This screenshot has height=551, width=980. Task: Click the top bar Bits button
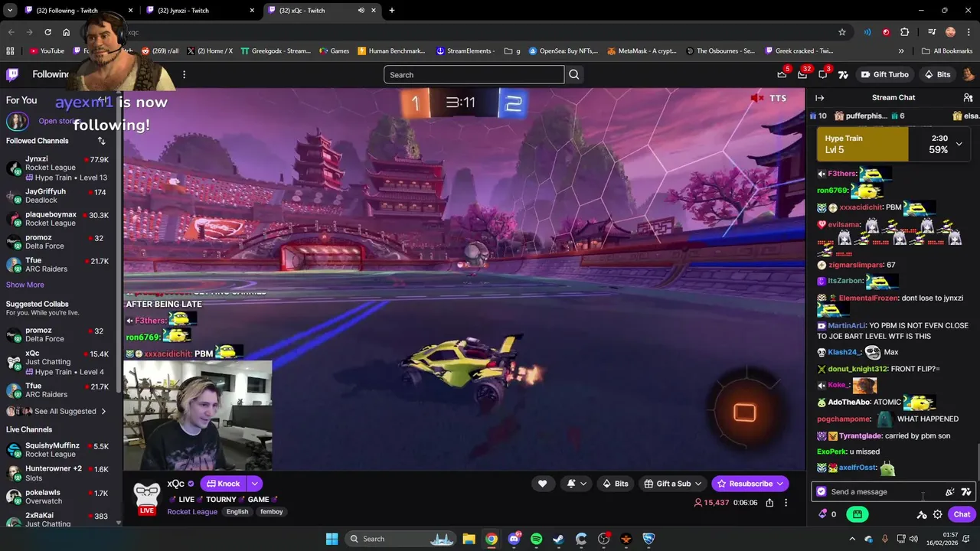pyautogui.click(x=937, y=74)
